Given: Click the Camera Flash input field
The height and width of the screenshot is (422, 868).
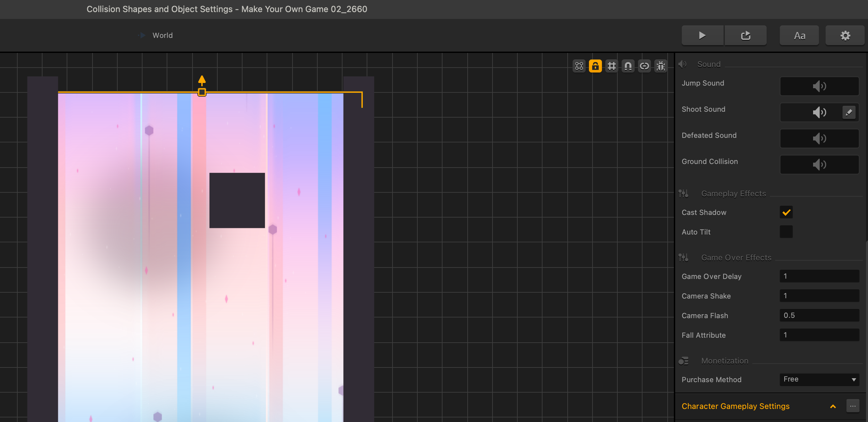Looking at the screenshot, I should 819,315.
